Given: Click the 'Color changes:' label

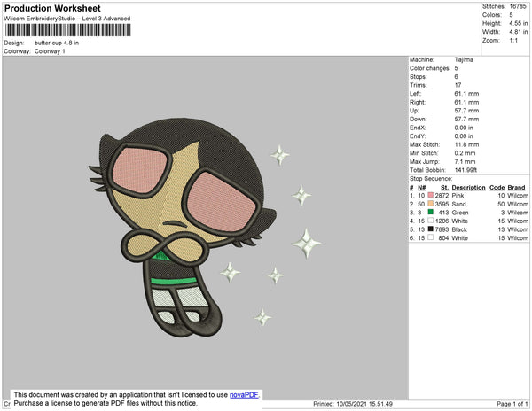Looking at the screenshot, I should (430, 68).
